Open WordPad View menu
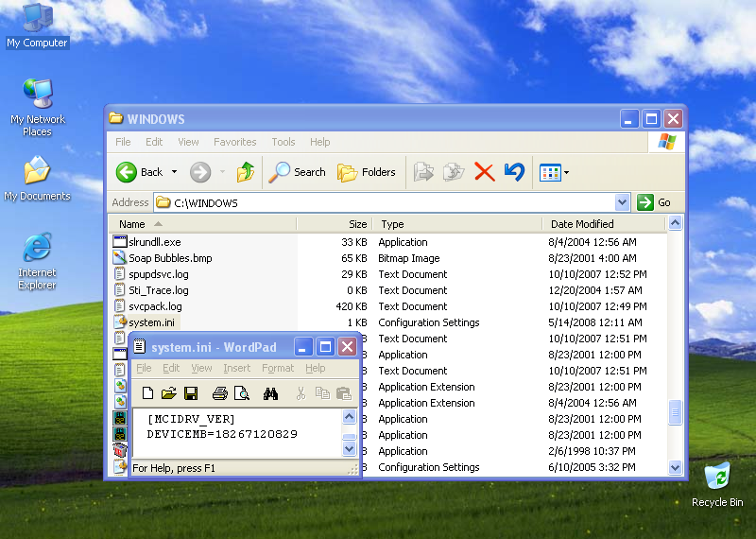 click(x=201, y=368)
